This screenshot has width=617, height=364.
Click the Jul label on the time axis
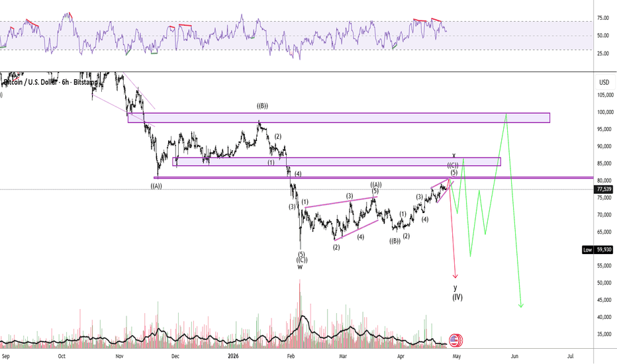coord(570,355)
